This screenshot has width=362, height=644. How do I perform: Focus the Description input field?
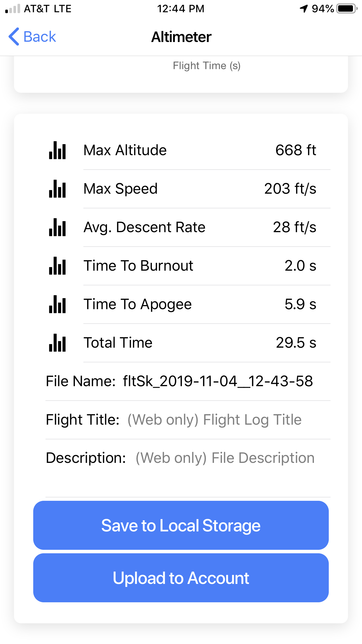[225, 458]
